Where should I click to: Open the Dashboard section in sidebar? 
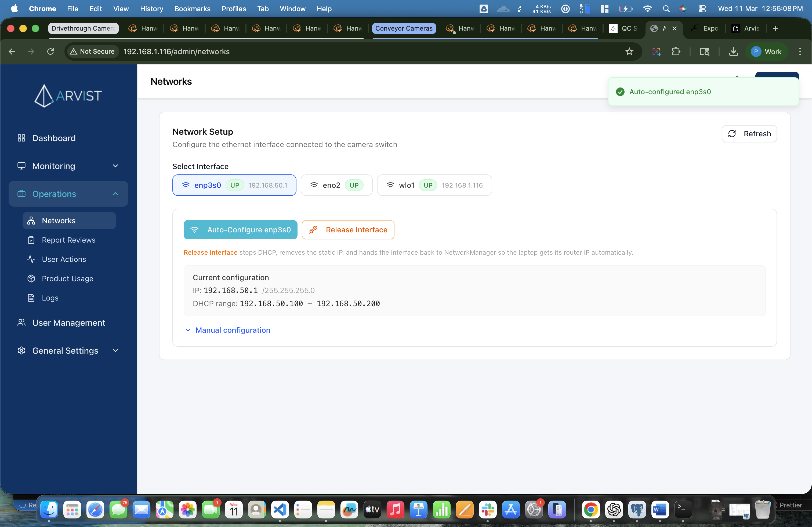pos(53,138)
